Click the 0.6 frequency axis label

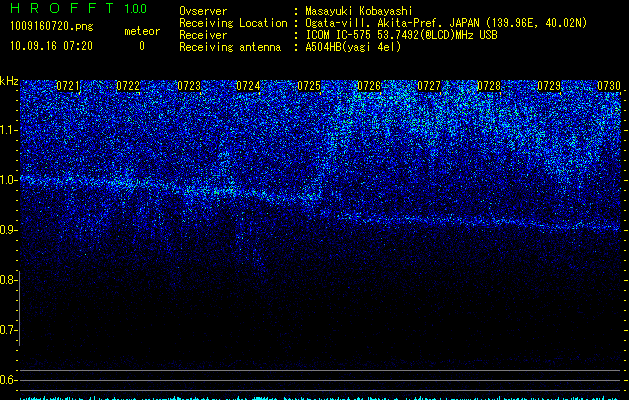coord(7,380)
